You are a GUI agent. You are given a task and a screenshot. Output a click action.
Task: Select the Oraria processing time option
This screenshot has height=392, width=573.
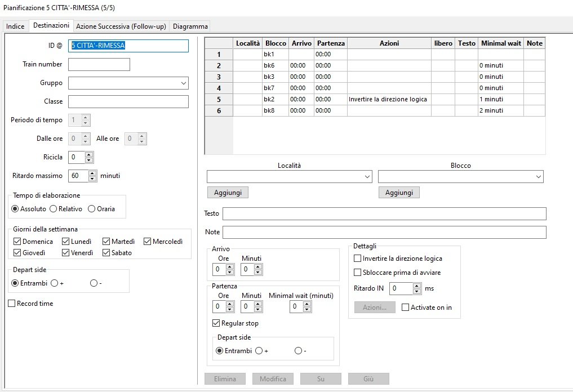[x=91, y=209]
